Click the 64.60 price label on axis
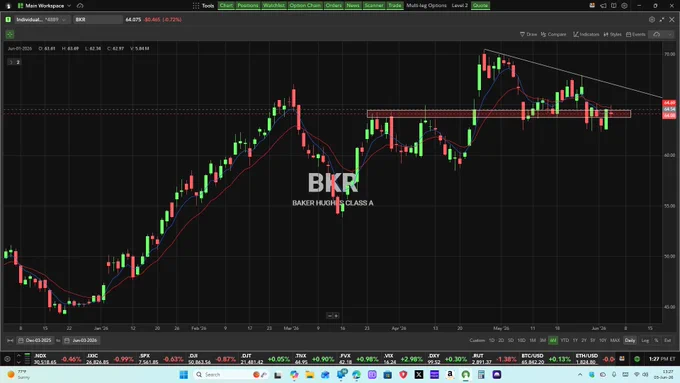This screenshot has height=383, width=680. coord(669,103)
